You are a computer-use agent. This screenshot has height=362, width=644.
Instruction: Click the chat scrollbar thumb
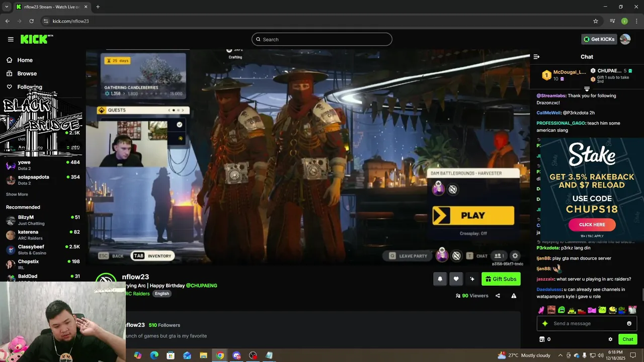click(x=642, y=295)
